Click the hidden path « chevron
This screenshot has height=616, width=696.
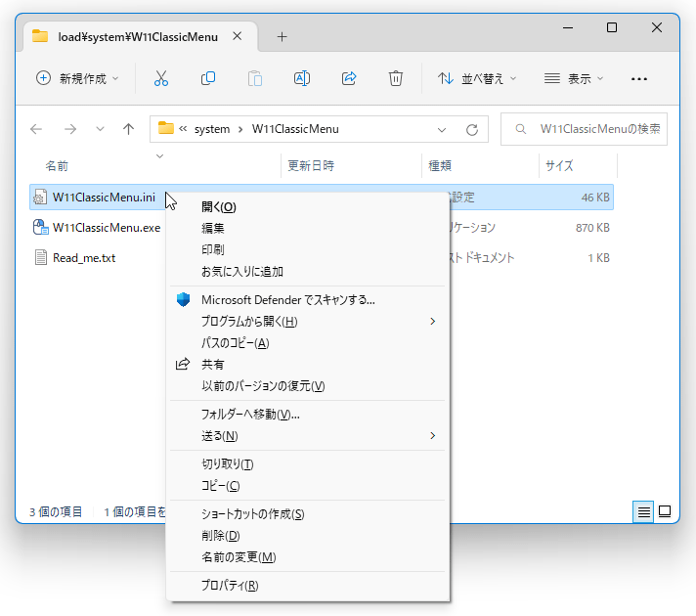[x=183, y=129]
